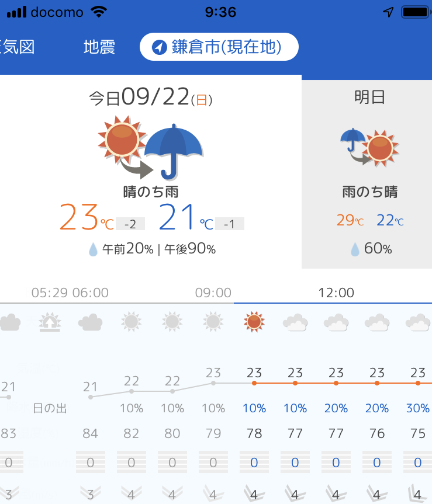Tap today's low temperature 21℃
This screenshot has width=432, height=504.
pos(186,217)
